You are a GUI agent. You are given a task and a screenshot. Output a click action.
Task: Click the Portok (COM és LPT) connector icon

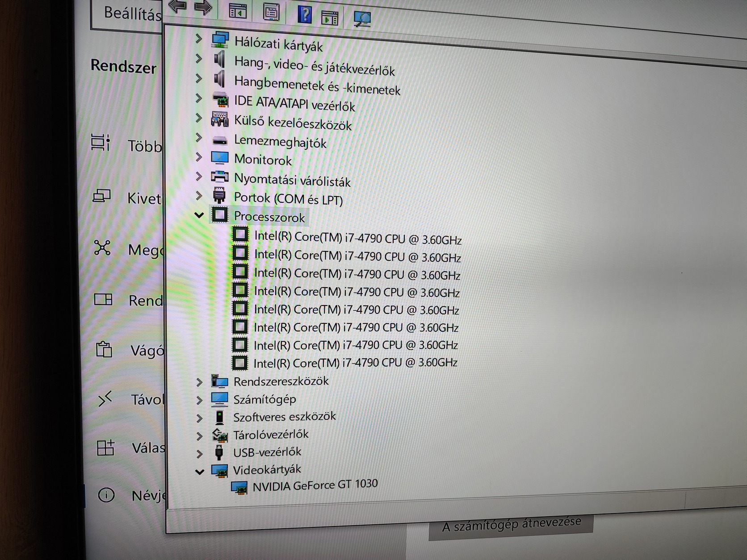(x=219, y=196)
